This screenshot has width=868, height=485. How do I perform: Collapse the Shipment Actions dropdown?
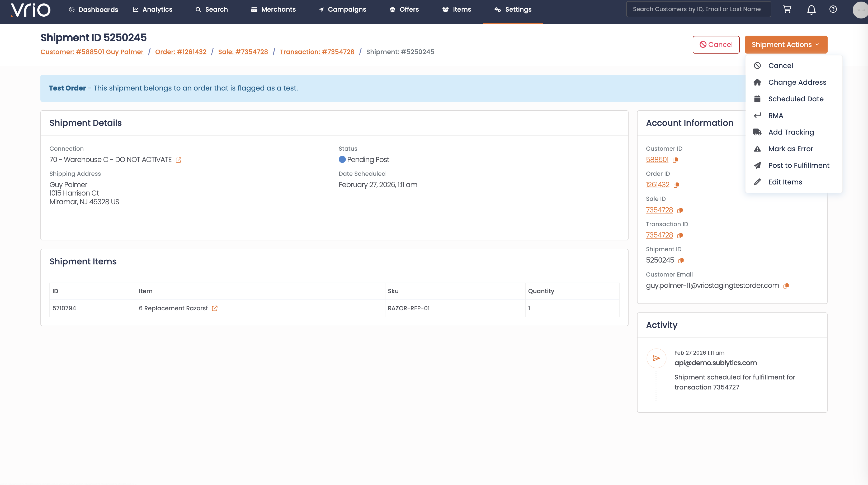786,44
